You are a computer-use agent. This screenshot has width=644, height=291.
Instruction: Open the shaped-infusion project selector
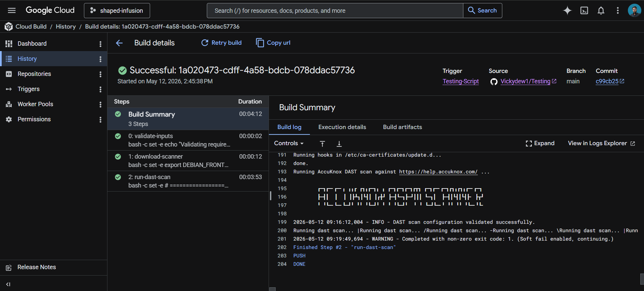click(117, 11)
